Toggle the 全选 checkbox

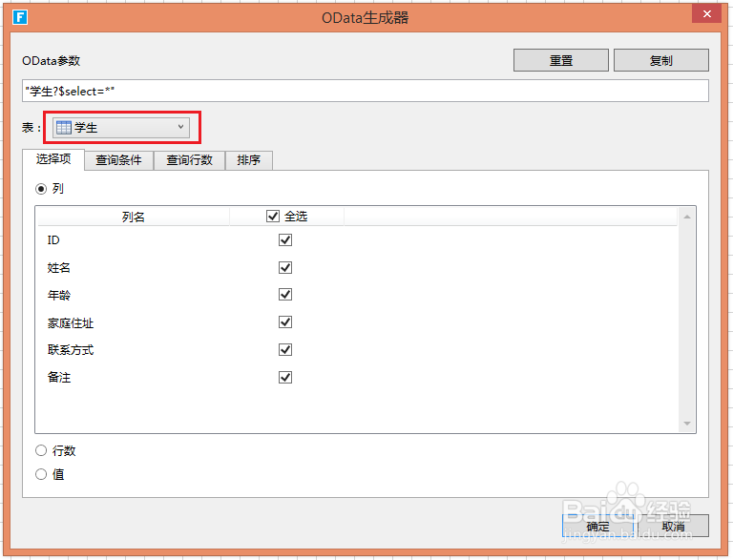tap(273, 217)
